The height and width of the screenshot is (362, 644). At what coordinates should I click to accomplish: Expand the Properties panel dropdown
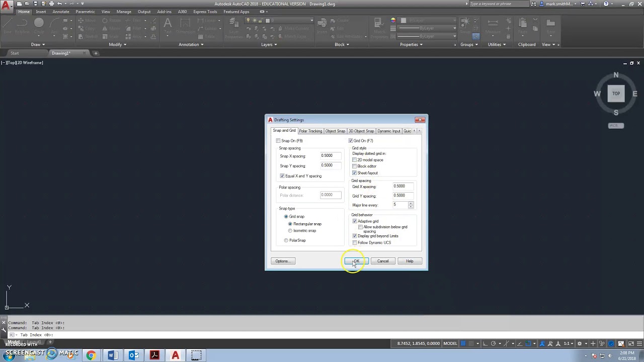coord(412,44)
